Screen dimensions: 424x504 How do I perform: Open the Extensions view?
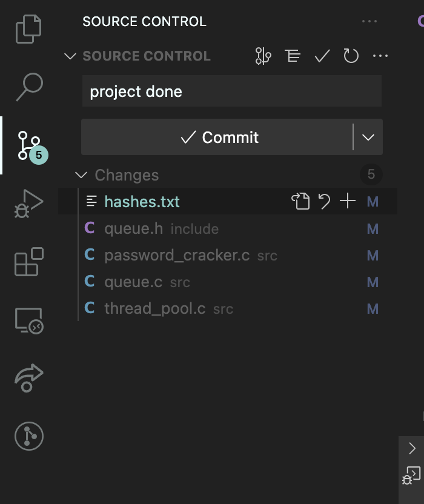point(29,262)
